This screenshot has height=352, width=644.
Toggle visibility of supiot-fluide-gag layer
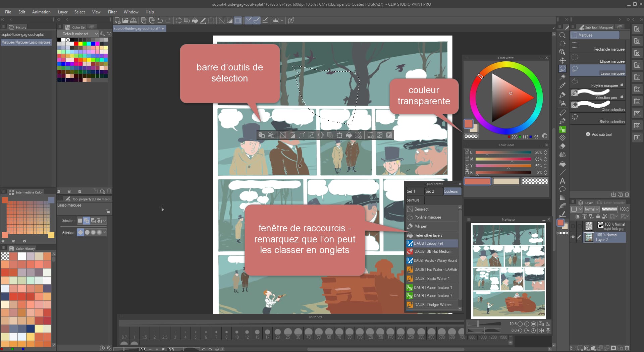[x=573, y=226]
